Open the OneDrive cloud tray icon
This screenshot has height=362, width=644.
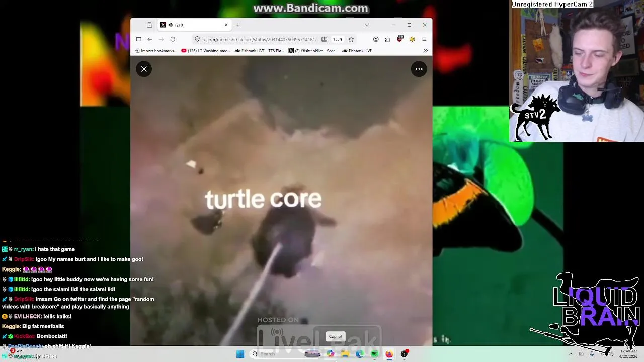(x=581, y=354)
